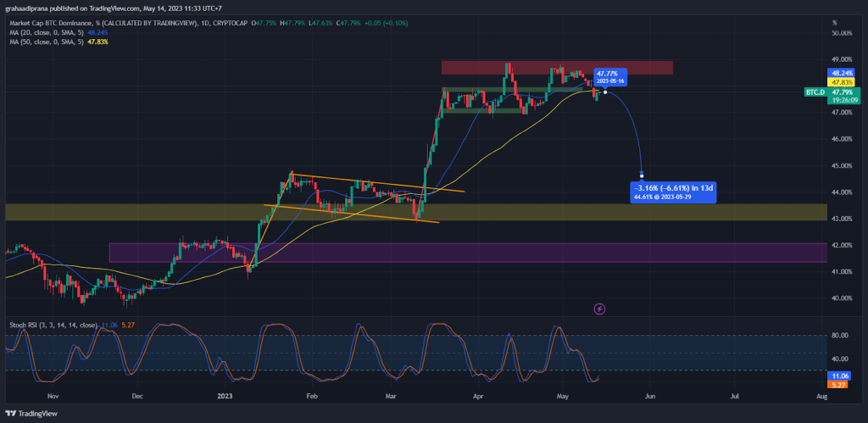The height and width of the screenshot is (423, 868).
Task: Click the Apr label on time axis
Action: 477,397
